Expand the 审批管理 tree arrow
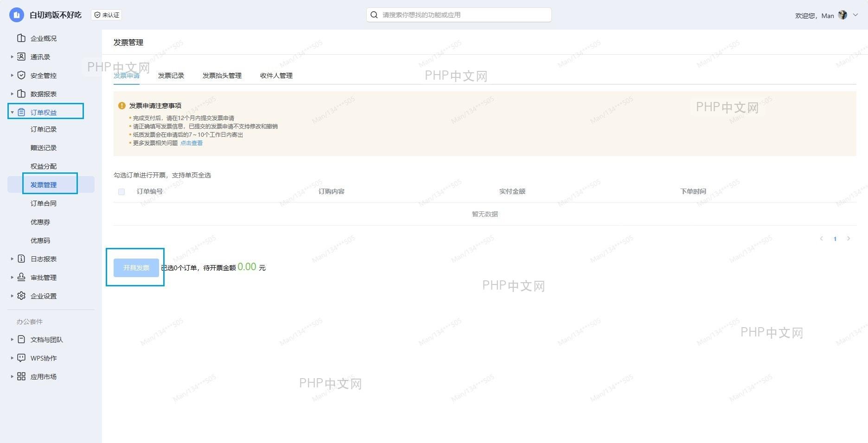The image size is (868, 443). [12, 277]
